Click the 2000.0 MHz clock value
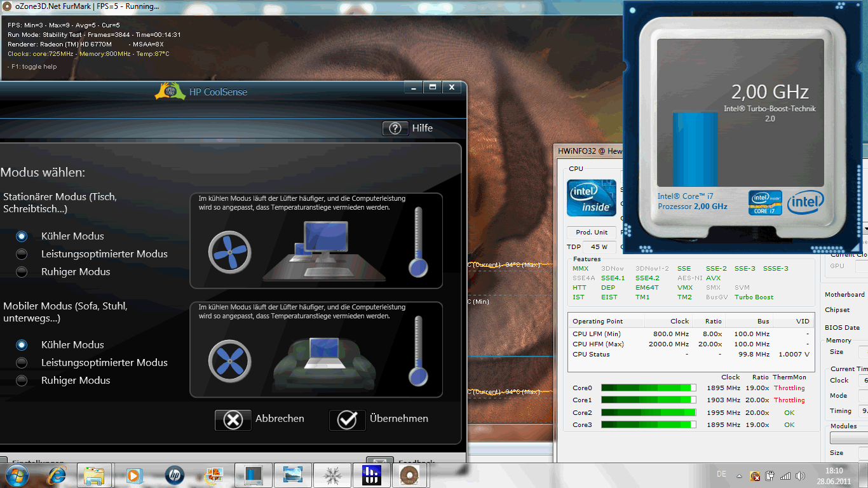868x488 pixels. [669, 344]
